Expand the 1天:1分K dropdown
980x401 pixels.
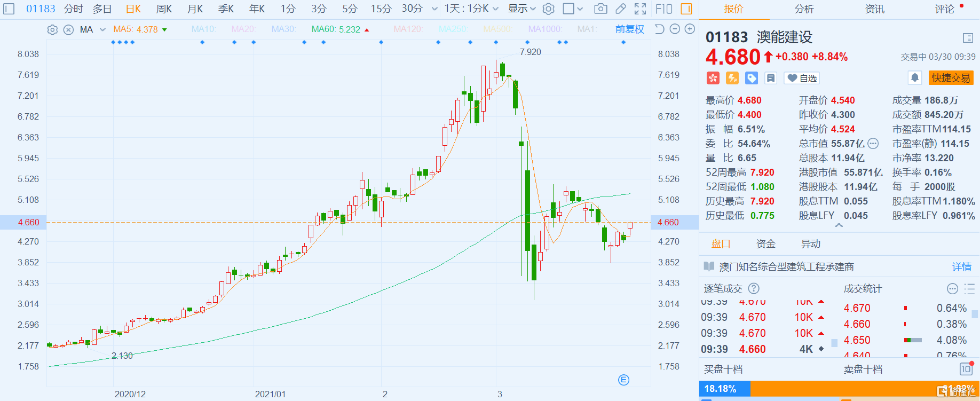tap(471, 9)
